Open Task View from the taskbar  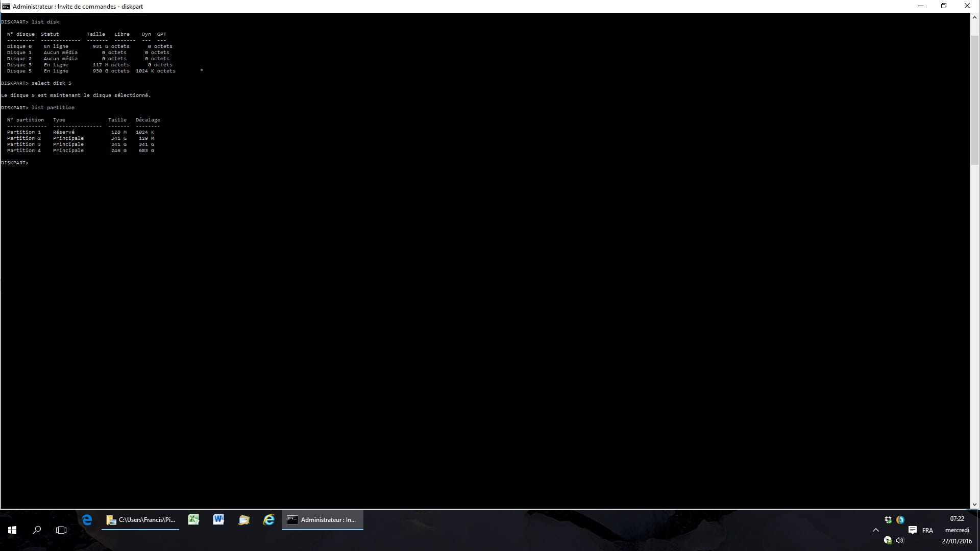pos(61,530)
